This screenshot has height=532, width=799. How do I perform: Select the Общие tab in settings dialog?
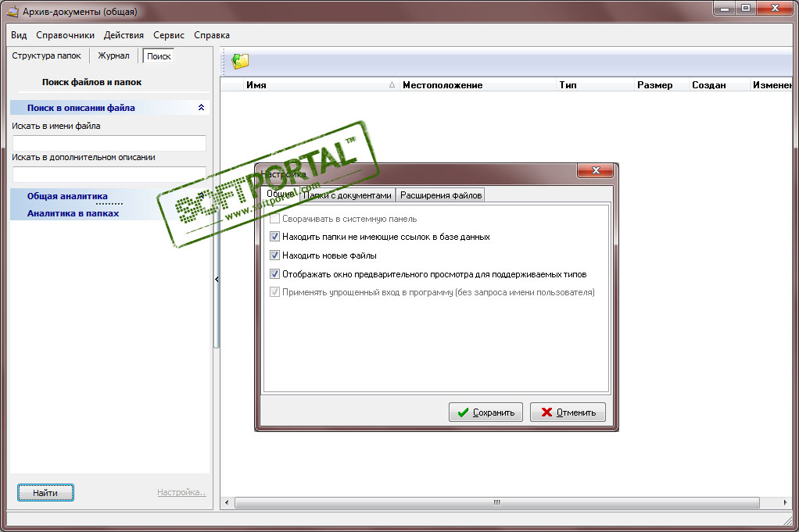280,194
